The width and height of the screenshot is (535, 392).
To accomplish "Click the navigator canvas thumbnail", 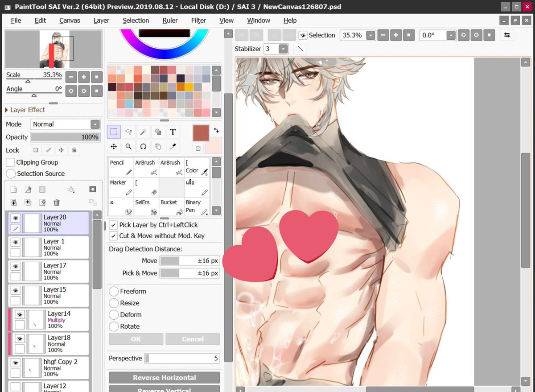I will point(53,49).
